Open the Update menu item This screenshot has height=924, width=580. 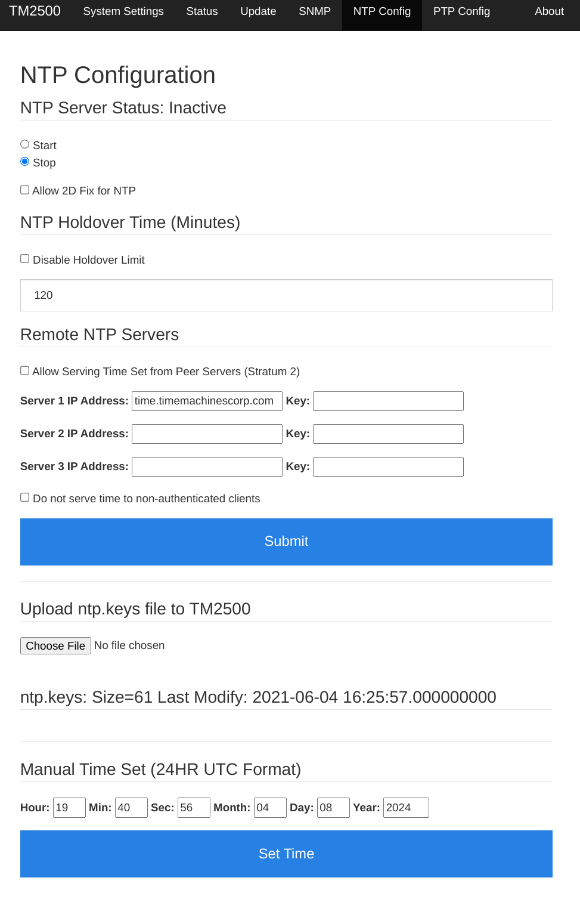click(258, 12)
